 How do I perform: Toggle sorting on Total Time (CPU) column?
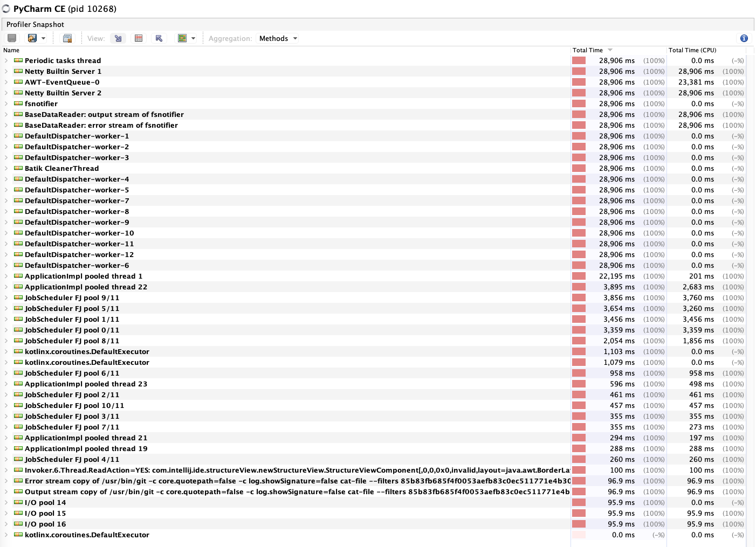[x=692, y=50]
